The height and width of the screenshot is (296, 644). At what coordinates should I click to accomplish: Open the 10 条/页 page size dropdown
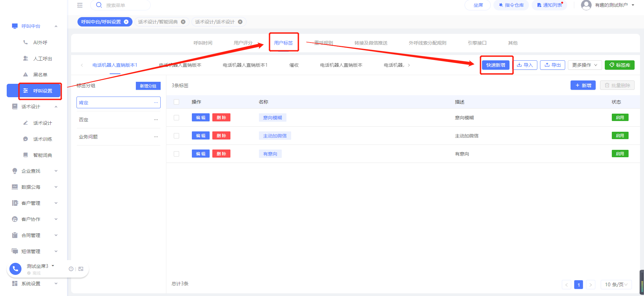pyautogui.click(x=616, y=285)
